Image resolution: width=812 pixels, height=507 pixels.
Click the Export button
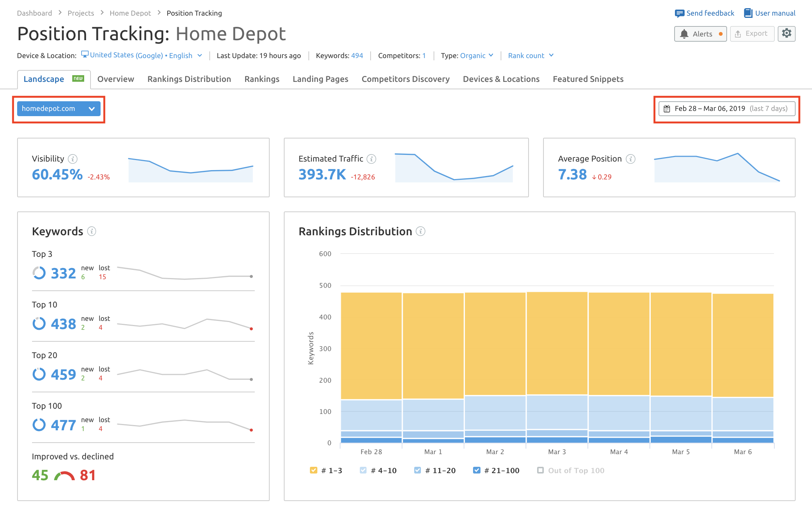click(x=752, y=34)
